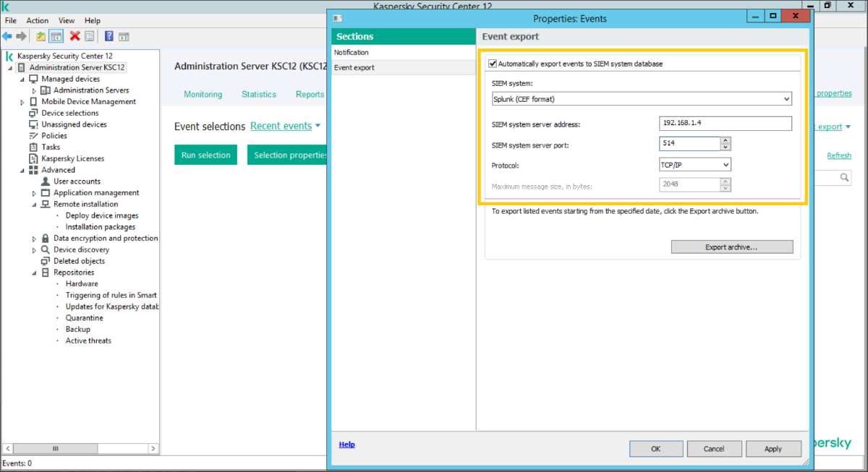Click the SIEM system server port field

[689, 144]
